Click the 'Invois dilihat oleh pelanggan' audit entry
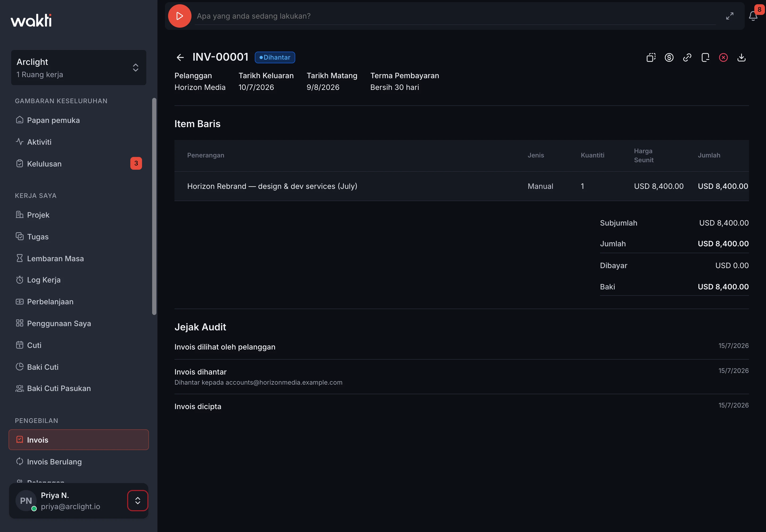The image size is (766, 532). [461, 347]
